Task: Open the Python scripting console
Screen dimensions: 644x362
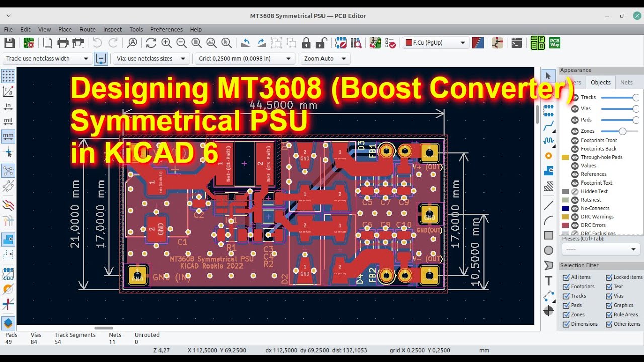Action: tap(516, 43)
